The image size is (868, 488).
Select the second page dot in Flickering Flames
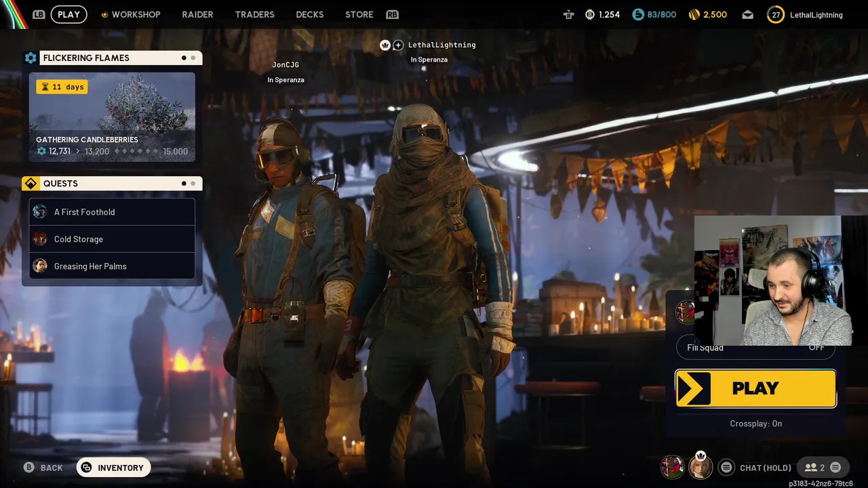point(193,58)
